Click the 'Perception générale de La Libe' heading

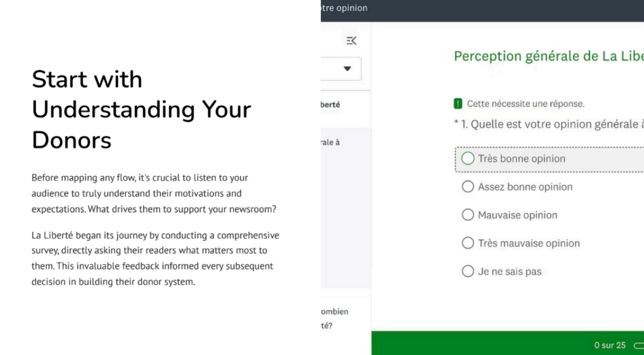pos(548,56)
